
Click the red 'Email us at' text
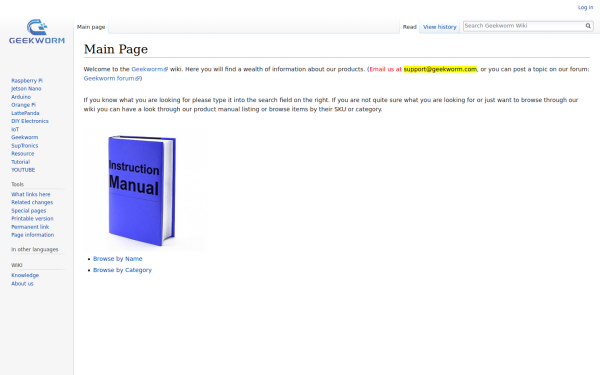coord(386,69)
